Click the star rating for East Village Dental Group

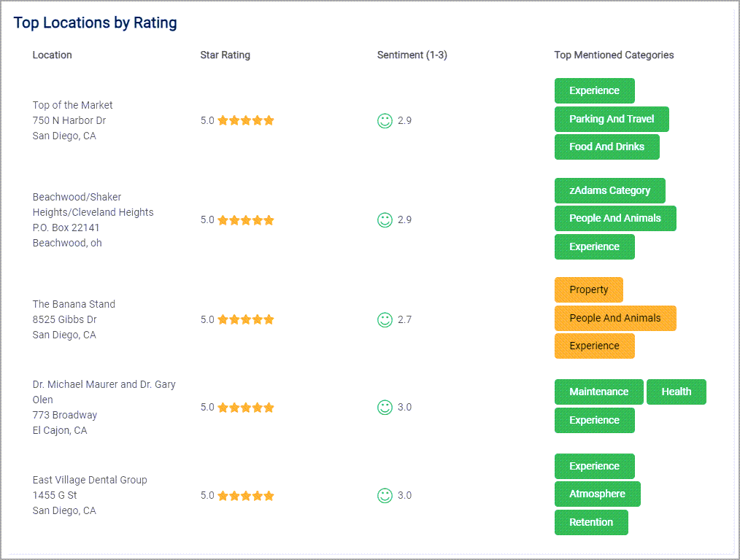click(246, 495)
